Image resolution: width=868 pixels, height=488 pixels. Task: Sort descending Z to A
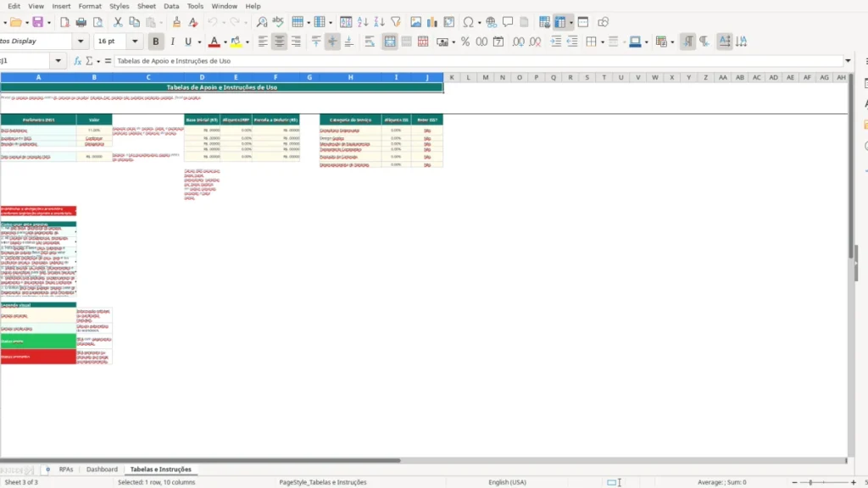[379, 22]
